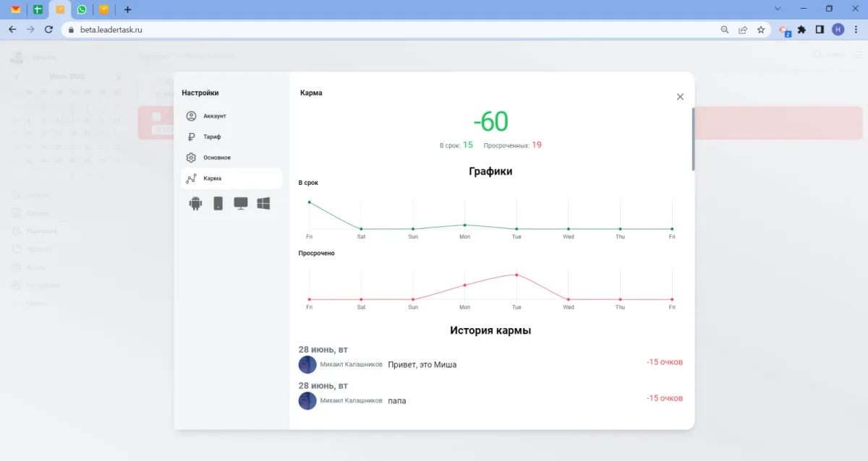868x461 pixels.
Task: Select the Карма settings section
Action: pos(213,178)
